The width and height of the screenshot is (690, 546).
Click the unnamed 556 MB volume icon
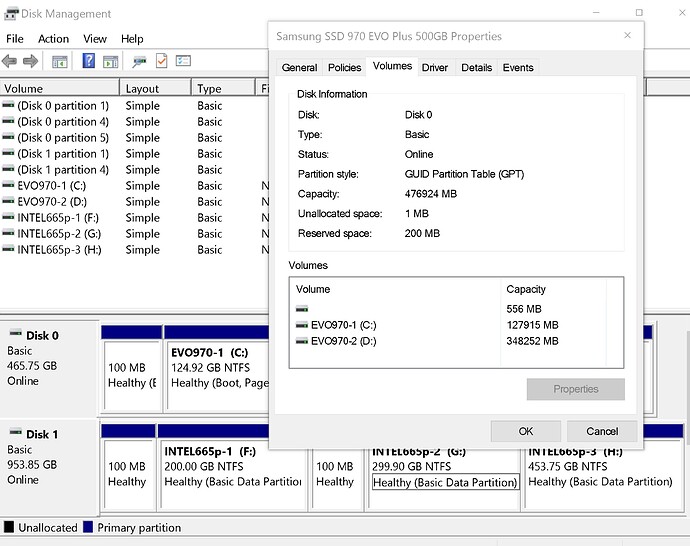click(302, 309)
